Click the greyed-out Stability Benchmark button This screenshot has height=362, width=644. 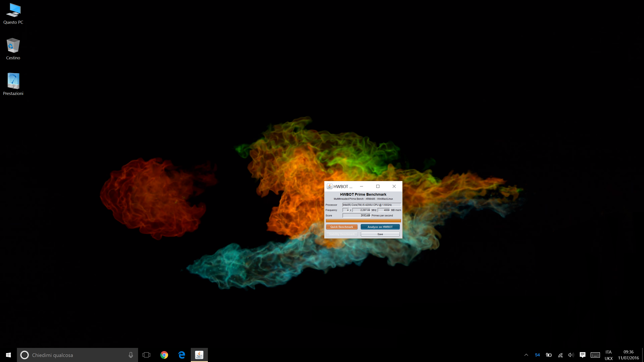click(342, 234)
